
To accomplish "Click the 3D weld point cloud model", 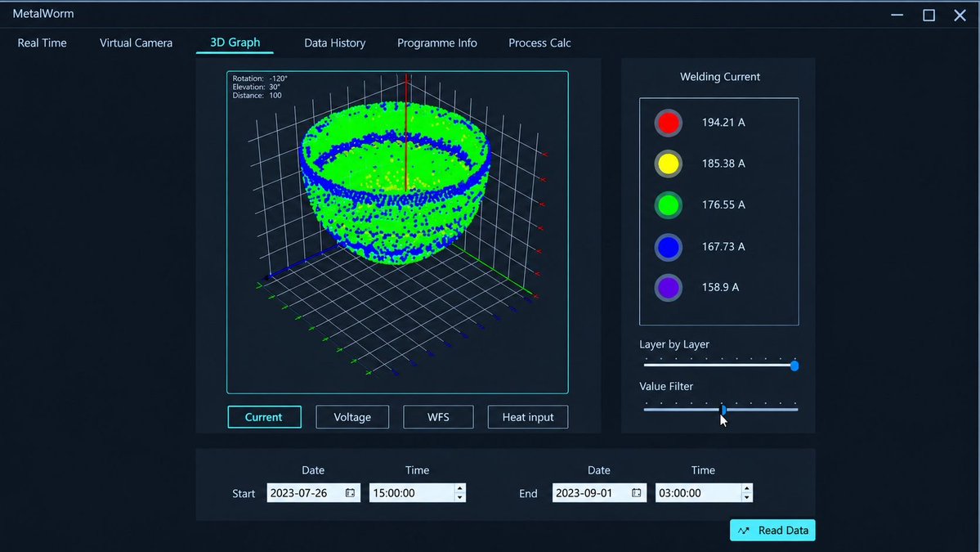I will point(395,182).
